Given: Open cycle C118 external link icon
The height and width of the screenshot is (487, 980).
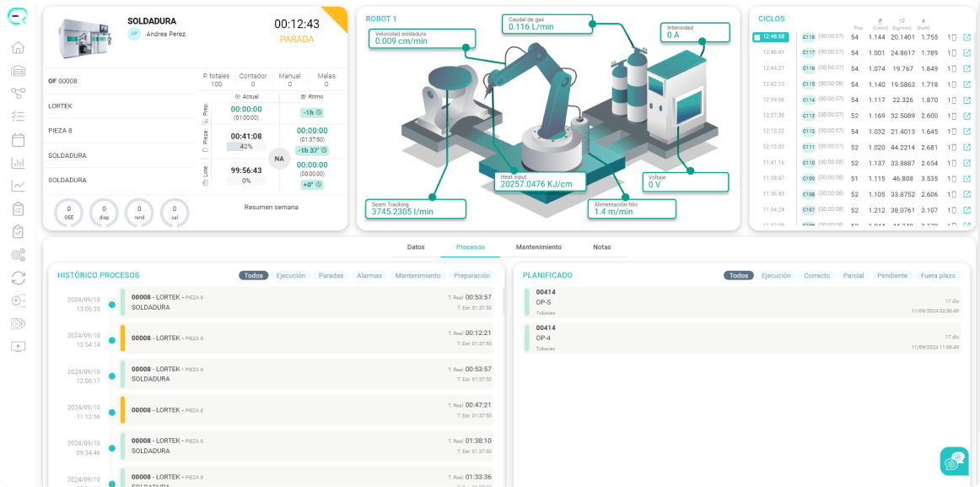Looking at the screenshot, I should coord(967,37).
